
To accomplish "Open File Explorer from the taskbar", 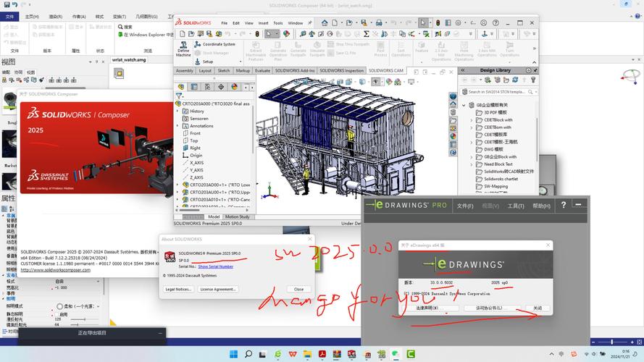I will tap(307, 354).
